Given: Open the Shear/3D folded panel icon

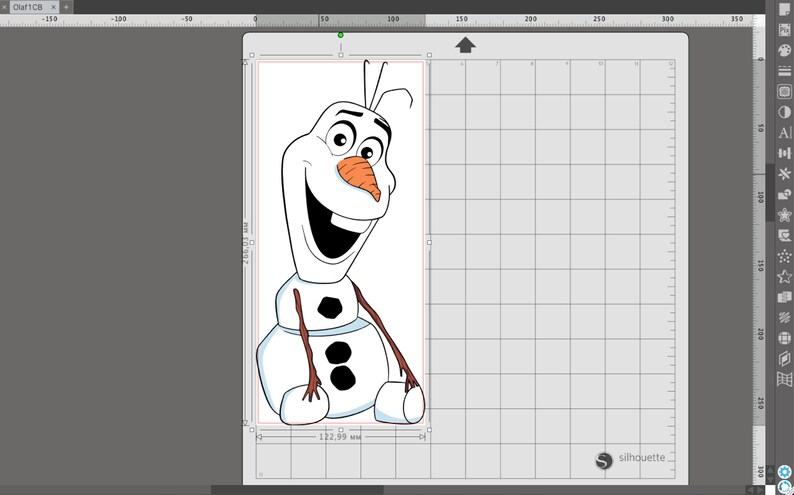Looking at the screenshot, I should point(784,358).
